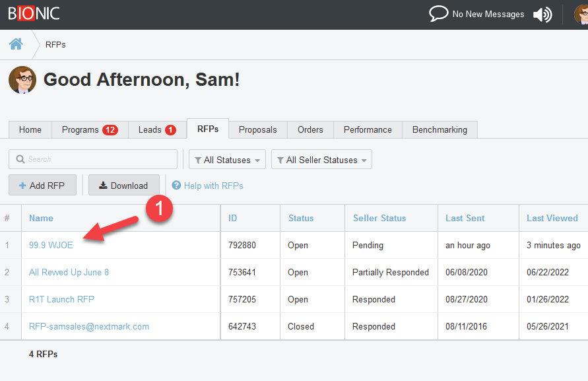This screenshot has height=381, width=588.
Task: Expand the All Statuses filter dropdown
Action: pyautogui.click(x=227, y=160)
